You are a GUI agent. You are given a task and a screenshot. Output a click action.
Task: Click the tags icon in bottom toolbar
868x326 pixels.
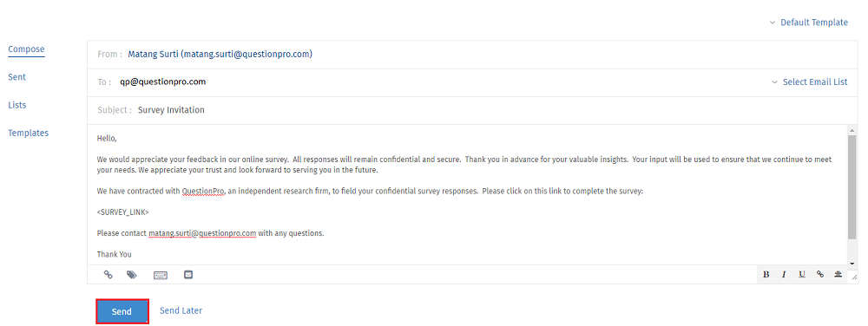tap(132, 275)
